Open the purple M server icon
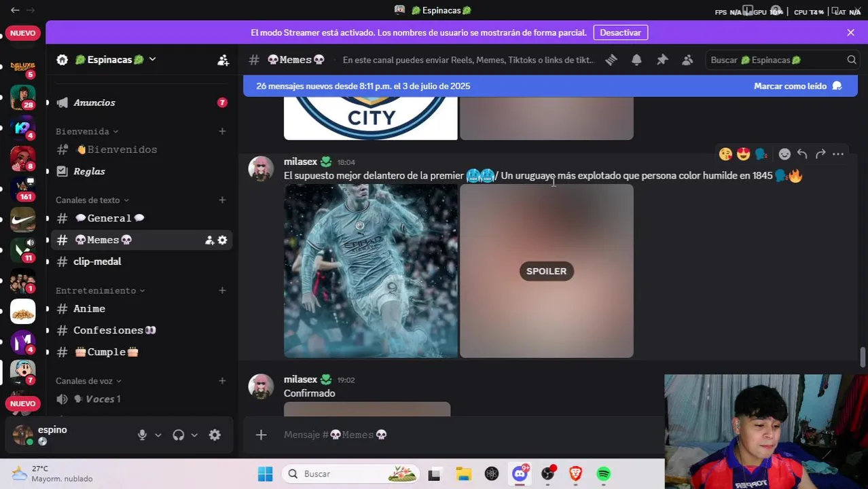Image resolution: width=868 pixels, height=489 pixels. point(22,342)
